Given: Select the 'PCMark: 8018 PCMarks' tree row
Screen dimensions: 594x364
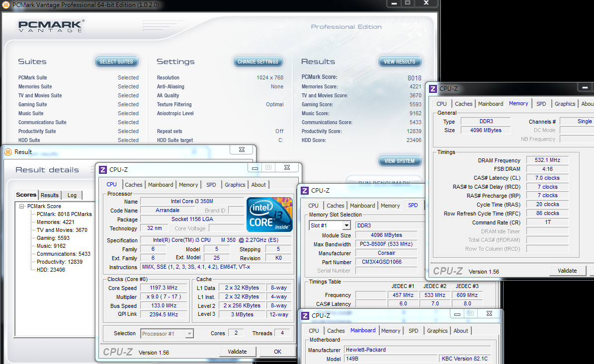Looking at the screenshot, I should [64, 214].
